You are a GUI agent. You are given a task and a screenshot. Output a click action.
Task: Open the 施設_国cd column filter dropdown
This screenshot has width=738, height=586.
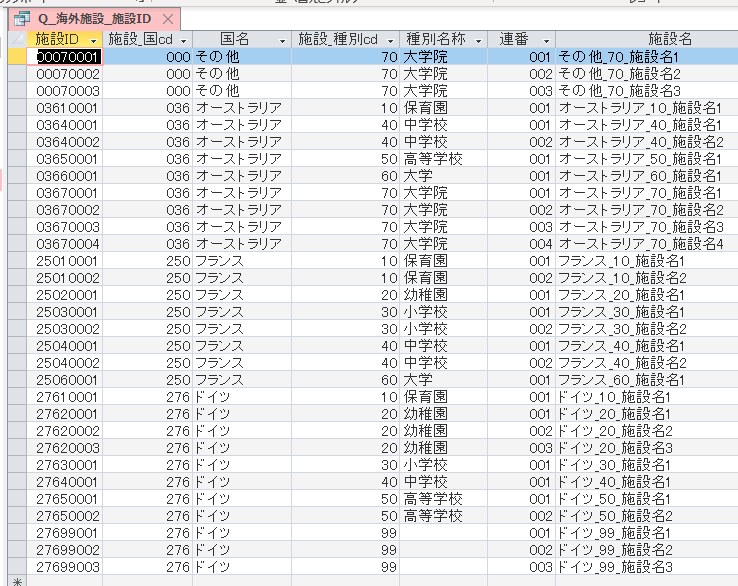[x=181, y=39]
